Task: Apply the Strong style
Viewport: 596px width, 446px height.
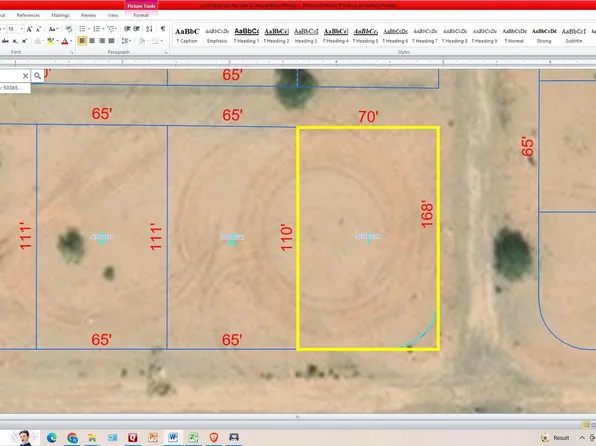Action: tap(544, 35)
